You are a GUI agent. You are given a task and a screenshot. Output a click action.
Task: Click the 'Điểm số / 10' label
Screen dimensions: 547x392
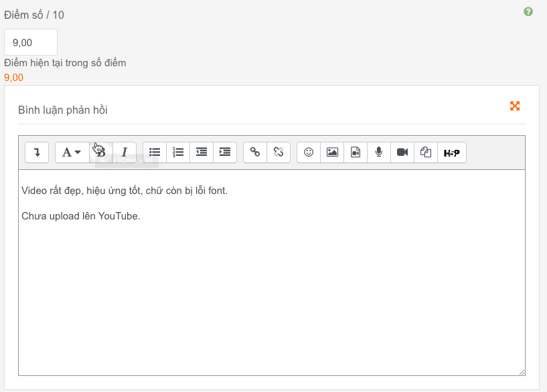click(x=34, y=15)
